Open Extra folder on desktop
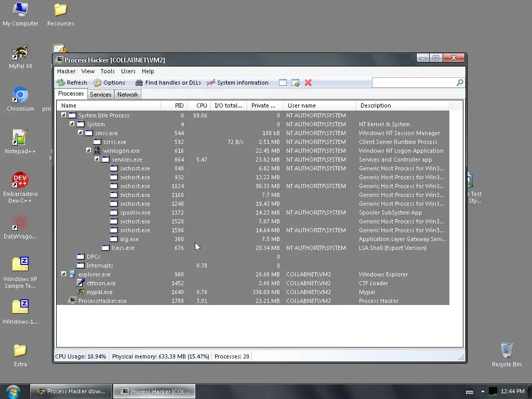532x399 pixels. pyautogui.click(x=20, y=355)
